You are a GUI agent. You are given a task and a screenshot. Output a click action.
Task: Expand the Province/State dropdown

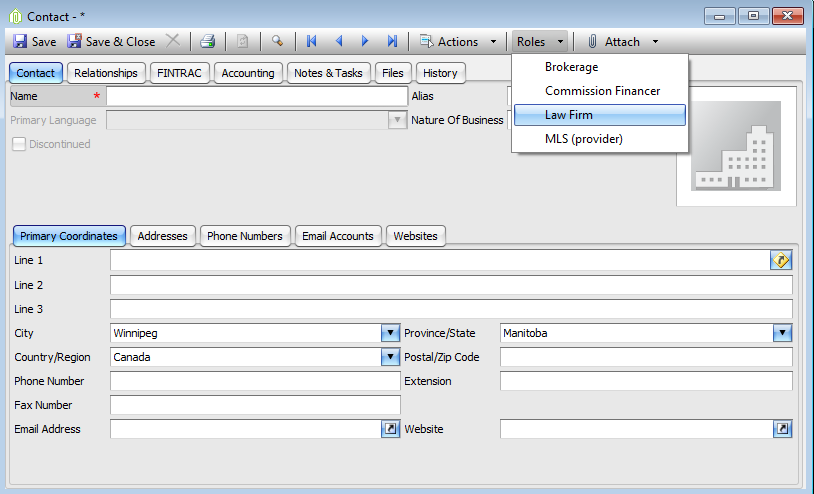[x=782, y=333]
